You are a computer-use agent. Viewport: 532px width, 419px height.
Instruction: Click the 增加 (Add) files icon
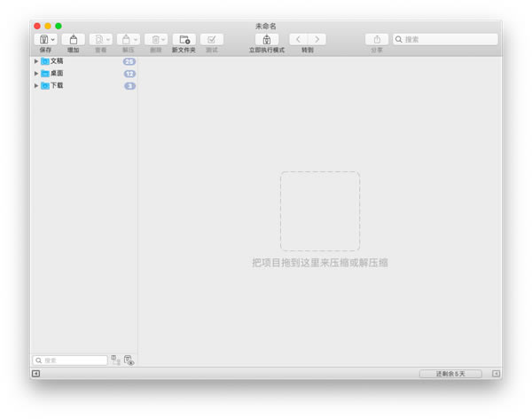[74, 39]
